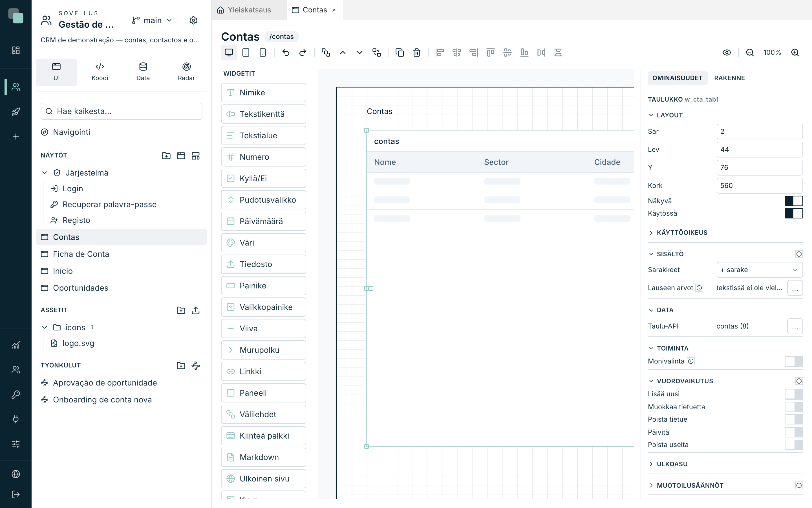Zoom in the canvas
Screen dimensions: 812x508
(795, 52)
